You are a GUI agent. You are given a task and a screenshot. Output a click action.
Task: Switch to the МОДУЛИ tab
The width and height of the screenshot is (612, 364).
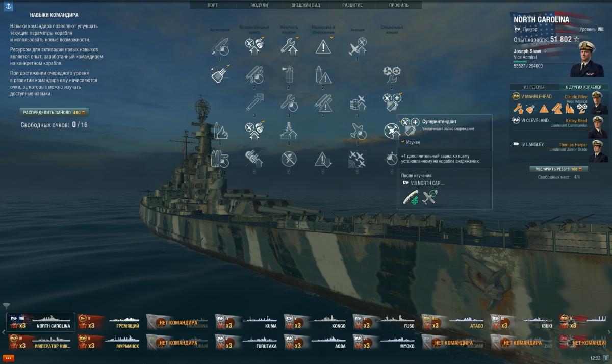[259, 5]
